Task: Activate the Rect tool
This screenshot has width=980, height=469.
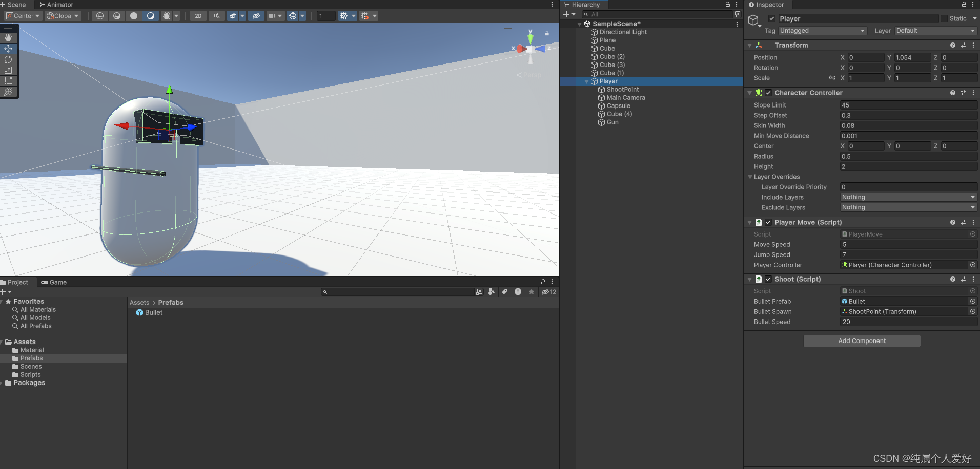Action: pos(9,81)
